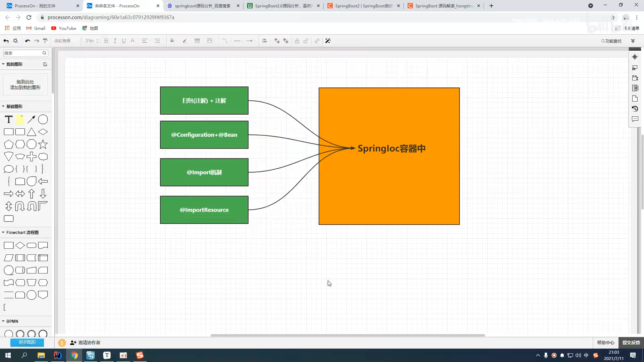Send selected shape to back
This screenshot has width=644, height=362.
click(286, 41)
